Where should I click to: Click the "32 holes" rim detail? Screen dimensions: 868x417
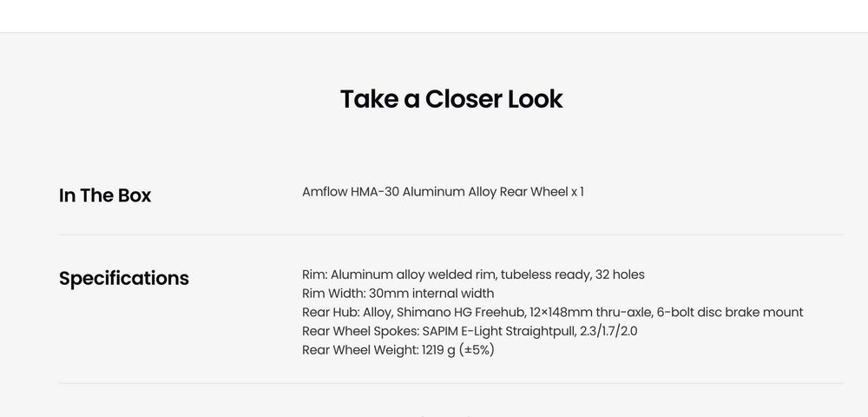coord(620,275)
